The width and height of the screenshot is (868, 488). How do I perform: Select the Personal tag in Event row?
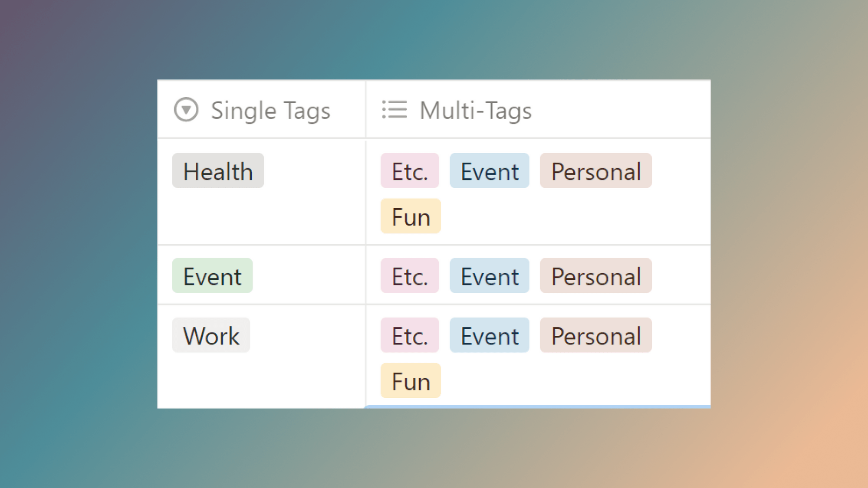click(595, 276)
